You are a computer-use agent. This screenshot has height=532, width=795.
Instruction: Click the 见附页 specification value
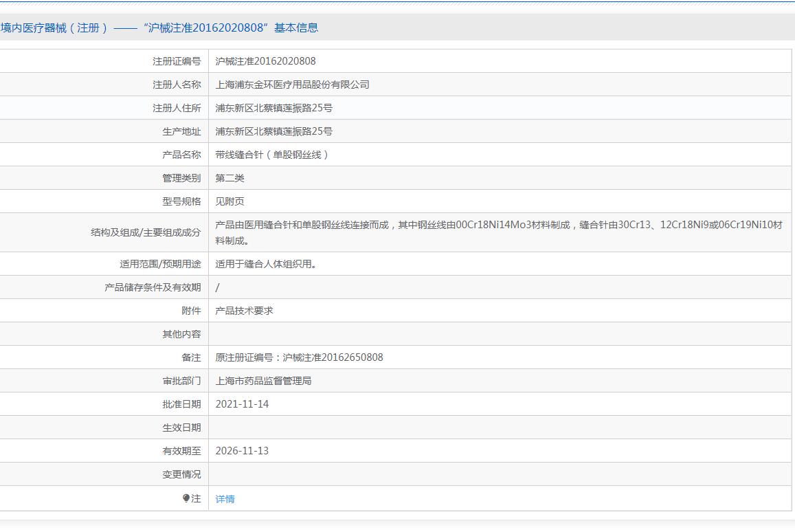pyautogui.click(x=229, y=201)
